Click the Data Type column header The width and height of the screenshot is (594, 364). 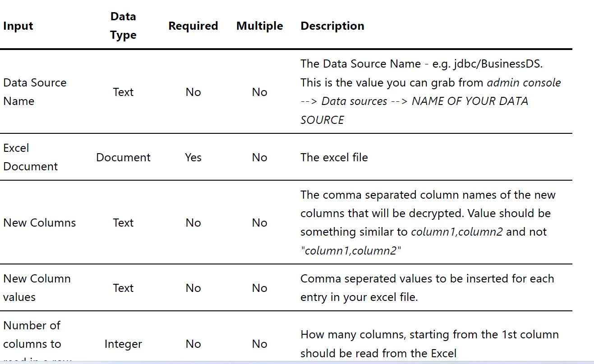123,26
